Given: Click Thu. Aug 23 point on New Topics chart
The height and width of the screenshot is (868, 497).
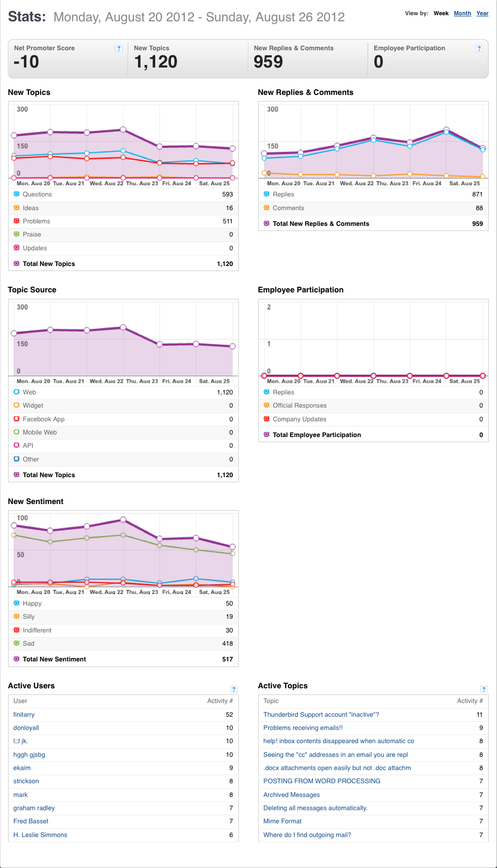Looking at the screenshot, I should [x=123, y=129].
